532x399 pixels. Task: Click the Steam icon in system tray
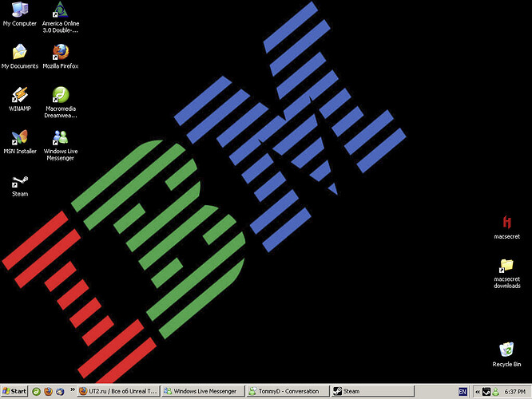point(486,392)
